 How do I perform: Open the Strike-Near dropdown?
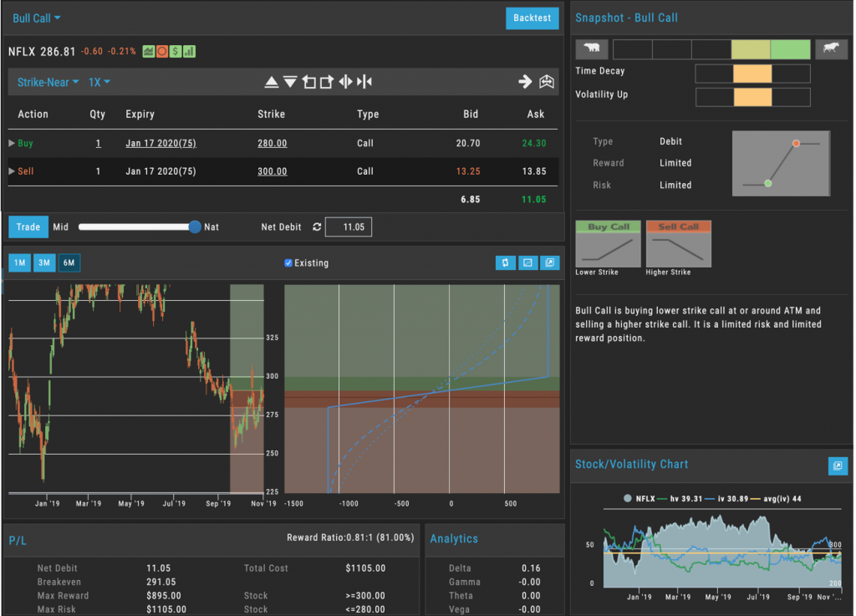point(46,82)
